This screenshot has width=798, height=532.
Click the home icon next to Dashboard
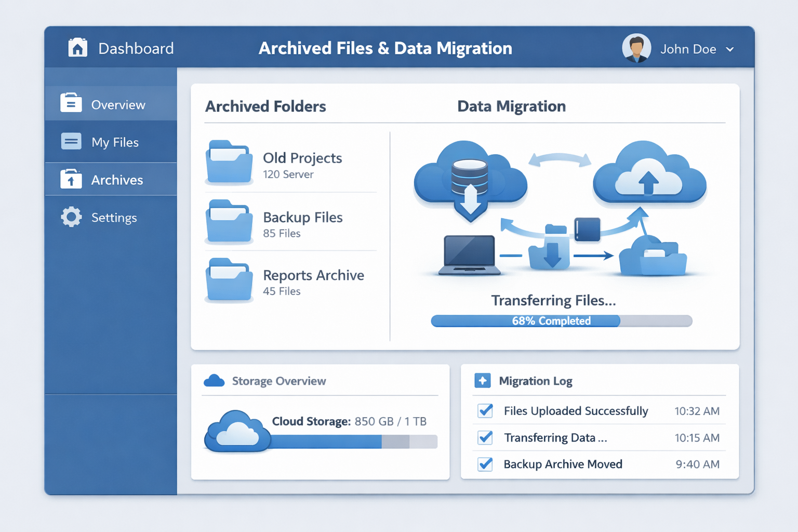point(77,47)
